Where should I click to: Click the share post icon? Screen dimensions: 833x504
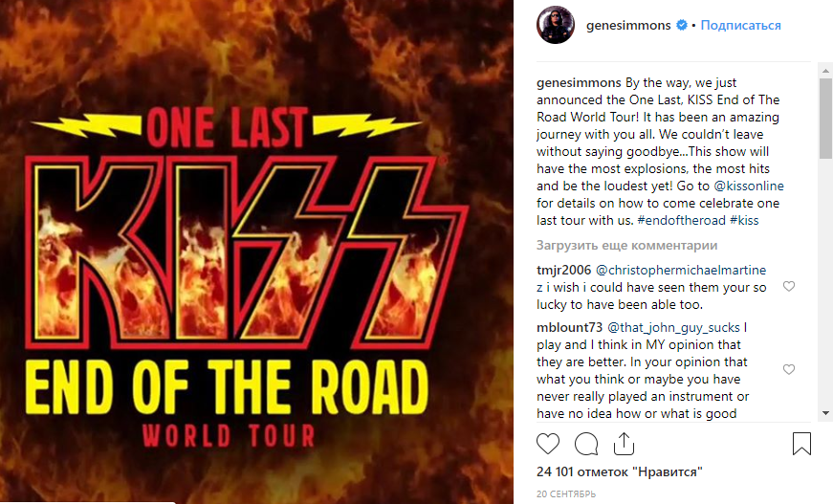click(624, 444)
